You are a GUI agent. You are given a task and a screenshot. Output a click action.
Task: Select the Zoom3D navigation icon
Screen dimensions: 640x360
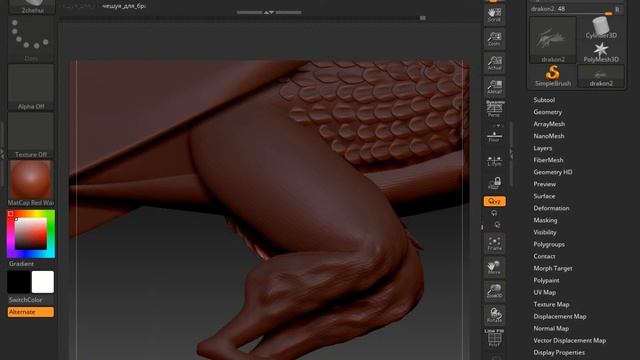coord(494,291)
